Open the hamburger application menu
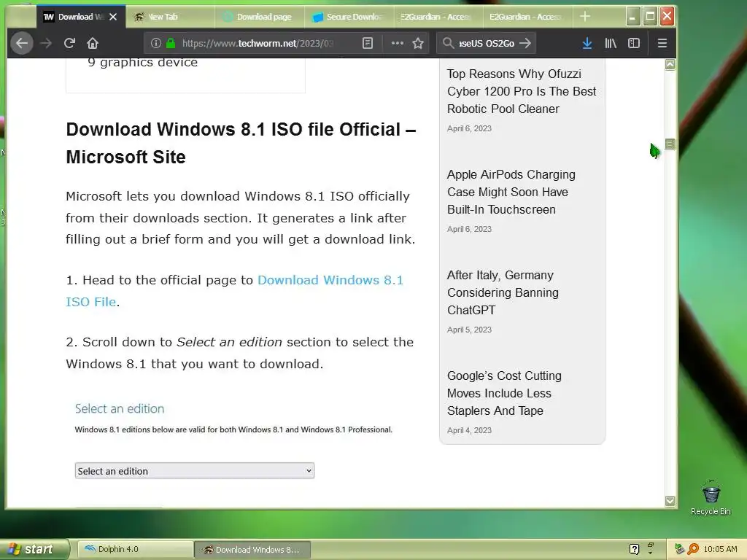Viewport: 747px width, 560px height. [662, 43]
